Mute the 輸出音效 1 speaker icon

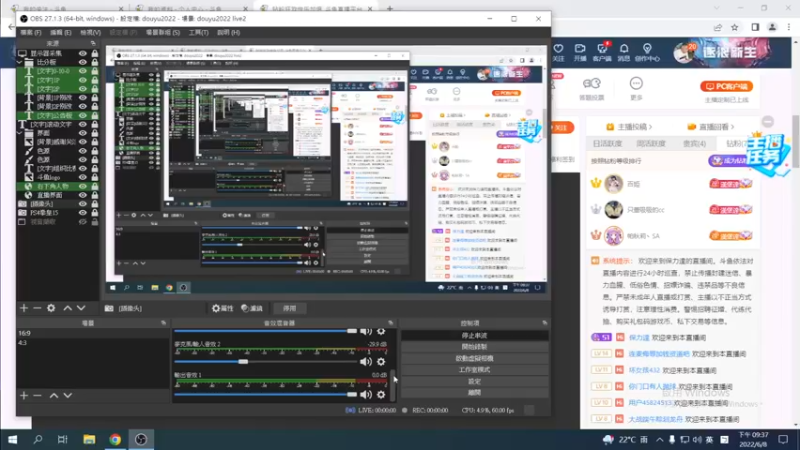pyautogui.click(x=366, y=394)
